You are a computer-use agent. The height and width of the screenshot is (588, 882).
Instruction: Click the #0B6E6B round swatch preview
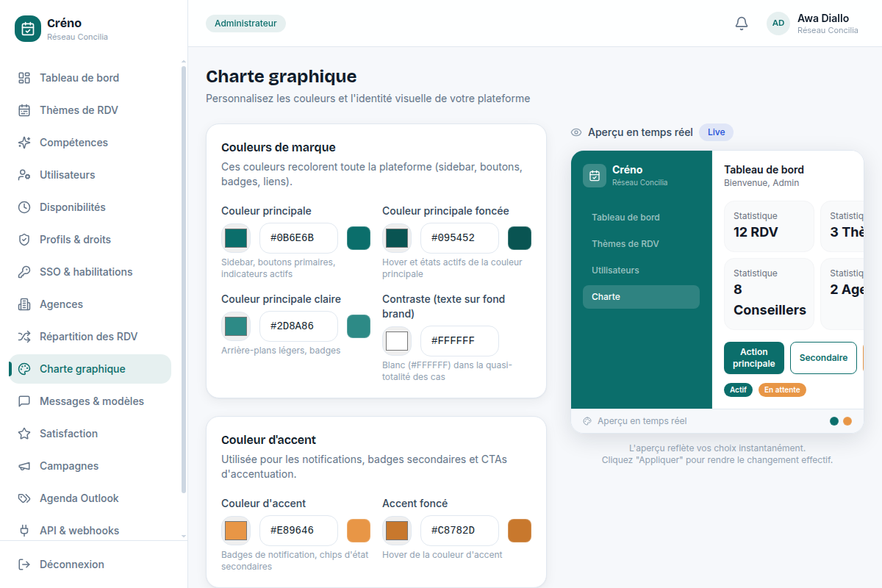359,238
